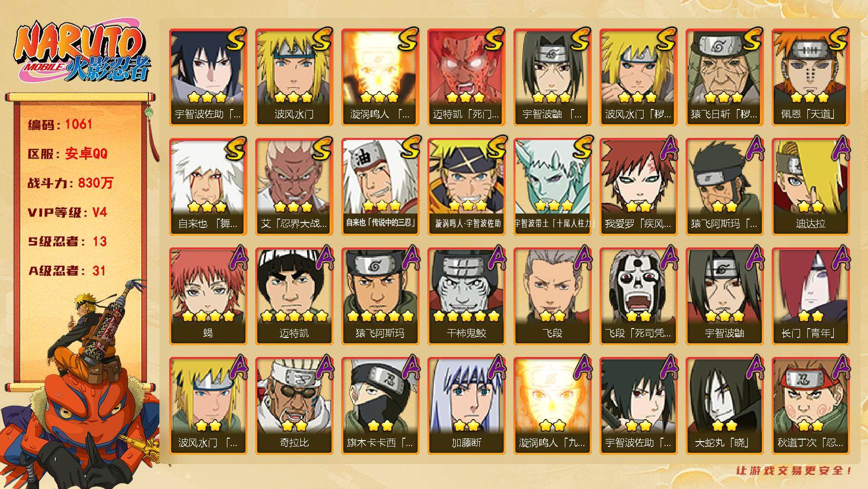The width and height of the screenshot is (868, 489).
Task: Click the VIP等级 V4 entry
Action: [67, 212]
